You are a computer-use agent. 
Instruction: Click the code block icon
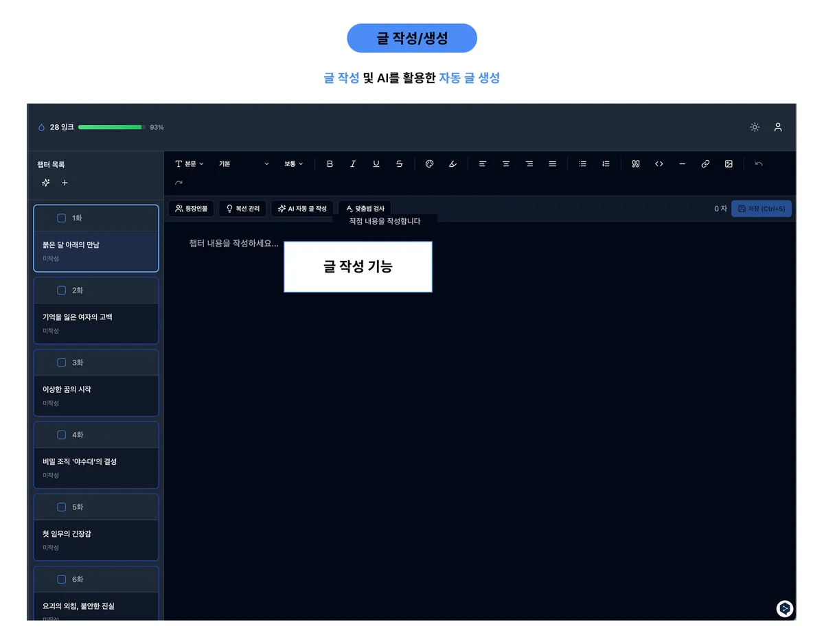tap(659, 164)
